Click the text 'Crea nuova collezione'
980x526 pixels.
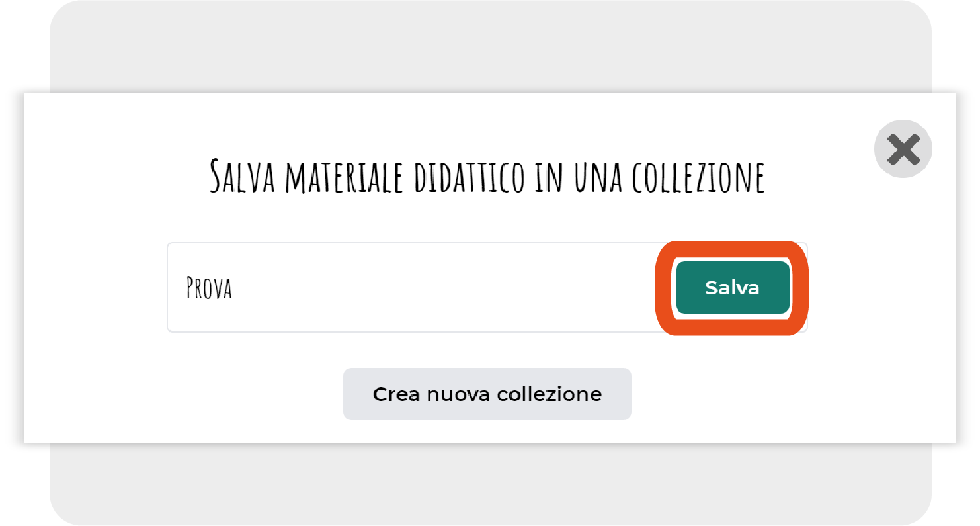pos(487,394)
